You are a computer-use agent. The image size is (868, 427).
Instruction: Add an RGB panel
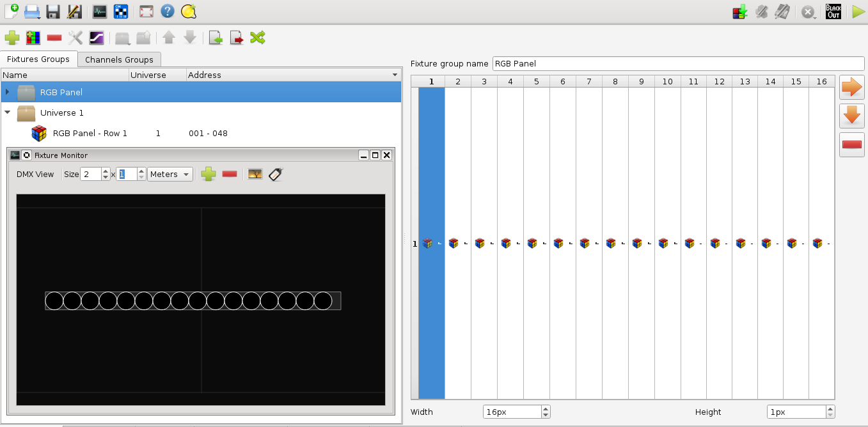click(33, 38)
